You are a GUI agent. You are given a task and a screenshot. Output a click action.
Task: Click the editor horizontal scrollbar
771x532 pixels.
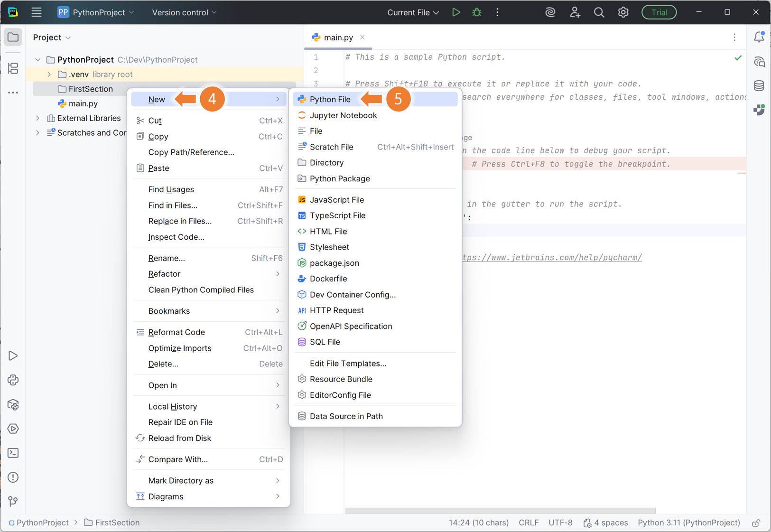[501, 511]
